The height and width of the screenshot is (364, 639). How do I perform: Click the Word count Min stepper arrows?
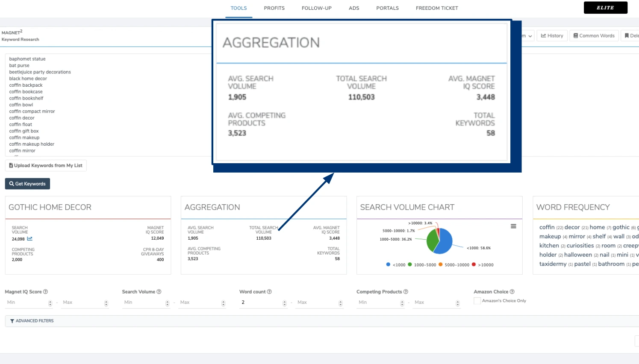[284, 303]
